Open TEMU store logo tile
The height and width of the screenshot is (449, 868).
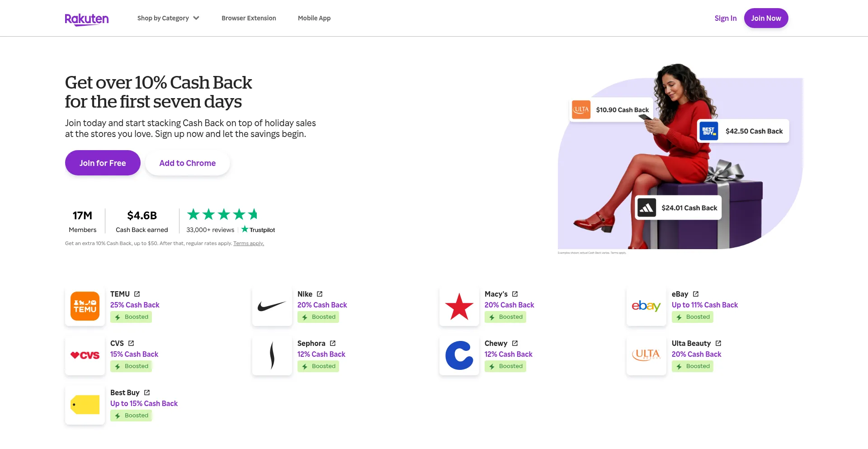point(85,306)
